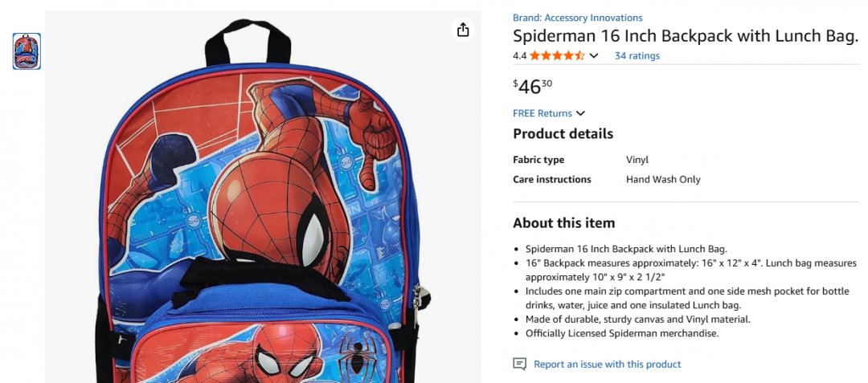Screen dimensions: 868x383
Task: Click the Fabric type label
Action: click(538, 160)
